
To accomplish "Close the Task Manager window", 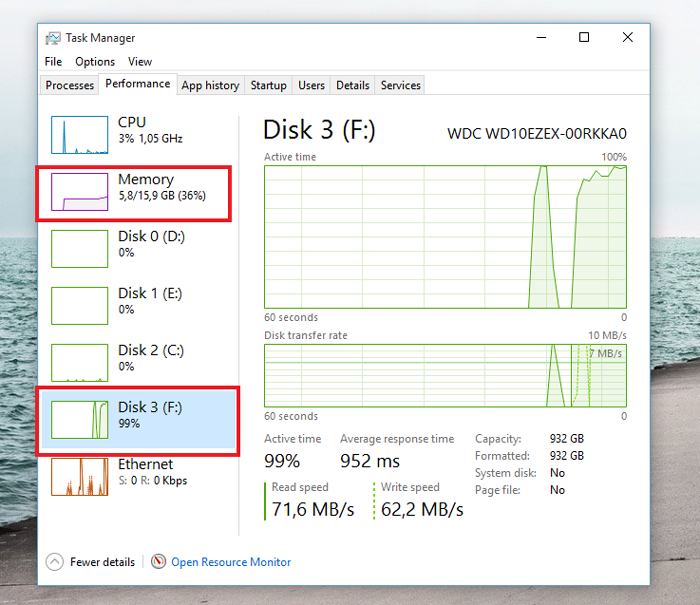I will (x=628, y=38).
